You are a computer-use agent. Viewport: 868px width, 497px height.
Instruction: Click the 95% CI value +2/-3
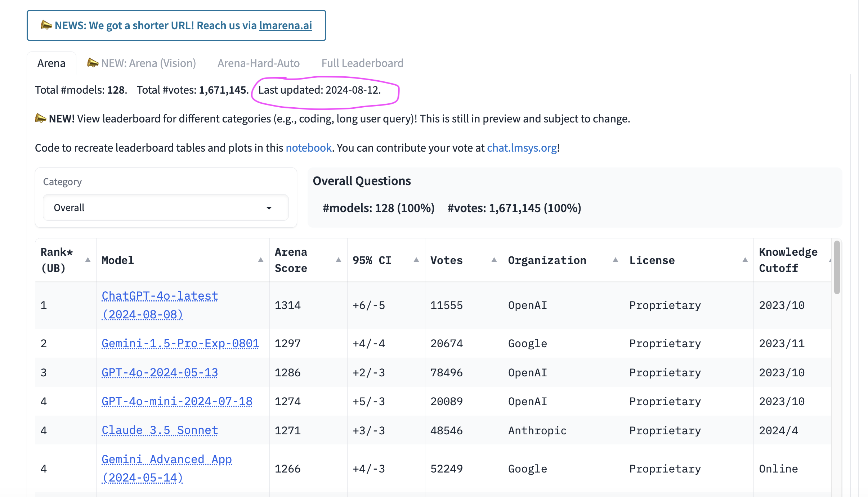click(368, 372)
